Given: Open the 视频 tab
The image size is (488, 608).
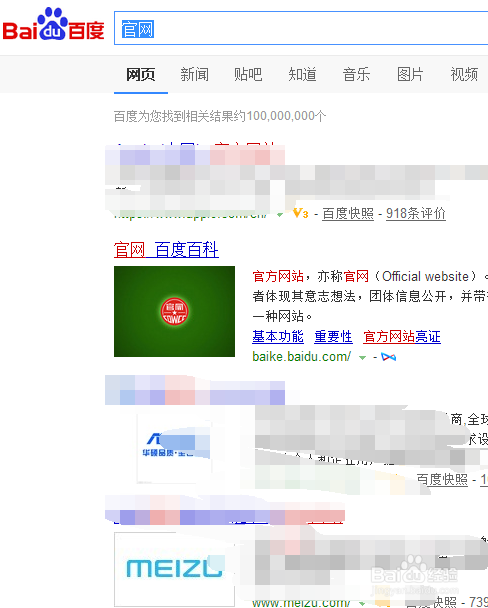Looking at the screenshot, I should click(464, 74).
